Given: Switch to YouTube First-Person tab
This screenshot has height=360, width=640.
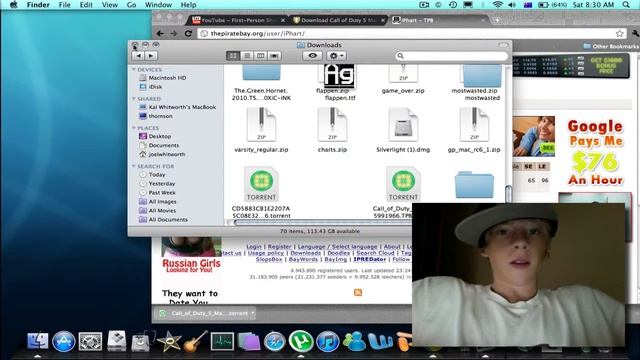Looking at the screenshot, I should [238, 20].
